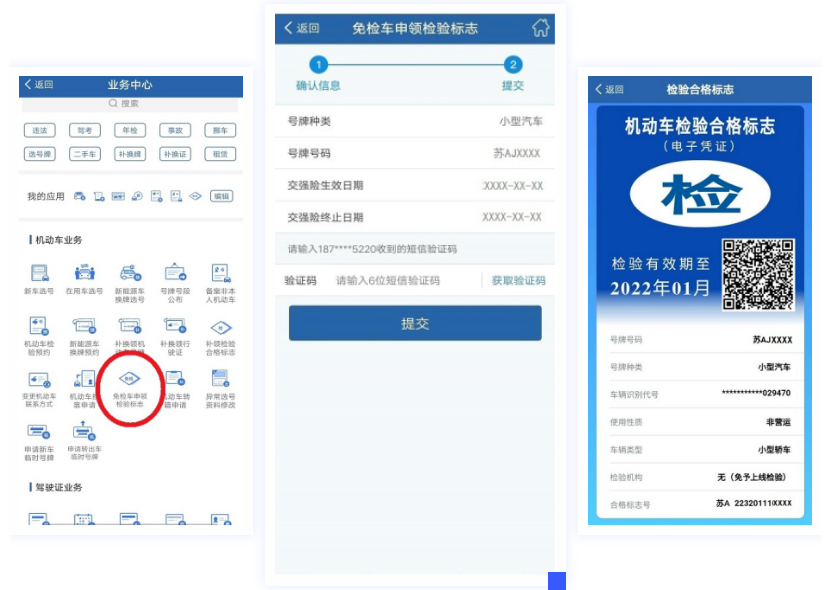
Task: Tap step 2 提交 in progress bar
Action: click(513, 74)
